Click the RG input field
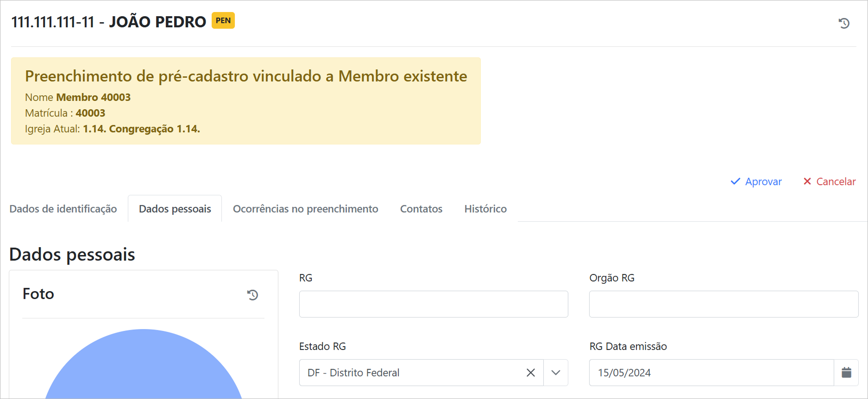 [434, 304]
